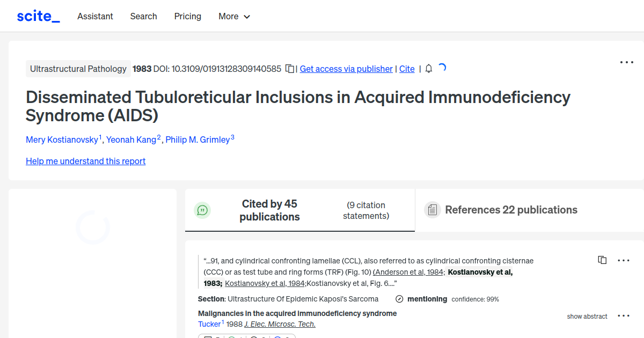Open the More navigation dropdown
644x338 pixels.
click(x=234, y=16)
